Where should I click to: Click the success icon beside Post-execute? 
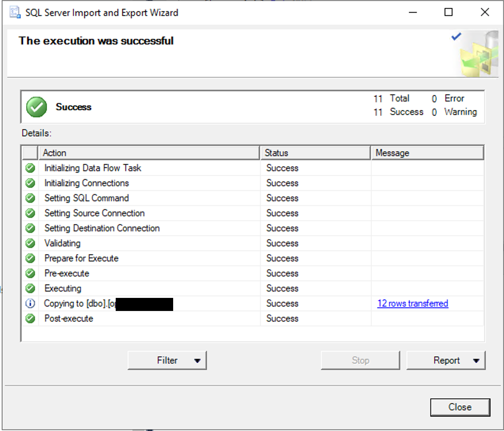tap(30, 318)
